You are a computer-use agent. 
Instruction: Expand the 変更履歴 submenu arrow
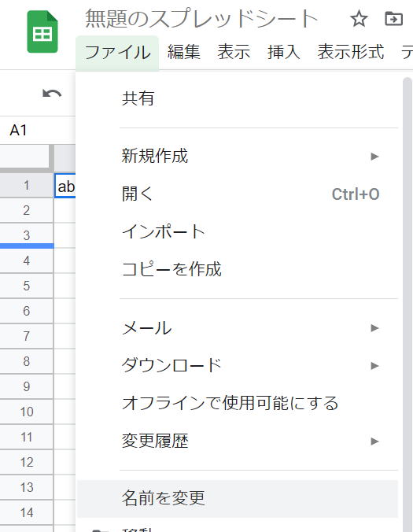374,441
